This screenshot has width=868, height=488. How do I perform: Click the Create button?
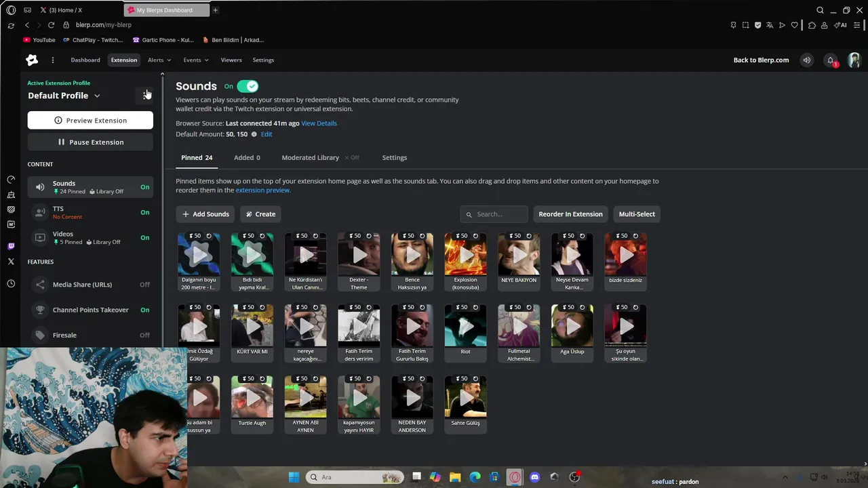(x=260, y=214)
